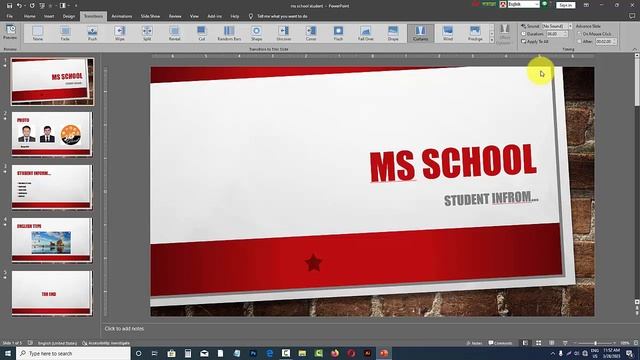This screenshot has width=640, height=360.
Task: Toggle Notes pane from status bar
Action: (x=474, y=343)
